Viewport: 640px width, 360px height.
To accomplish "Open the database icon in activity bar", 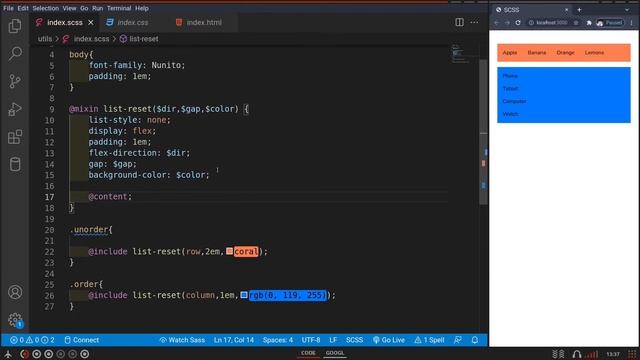I will pyautogui.click(x=15, y=164).
